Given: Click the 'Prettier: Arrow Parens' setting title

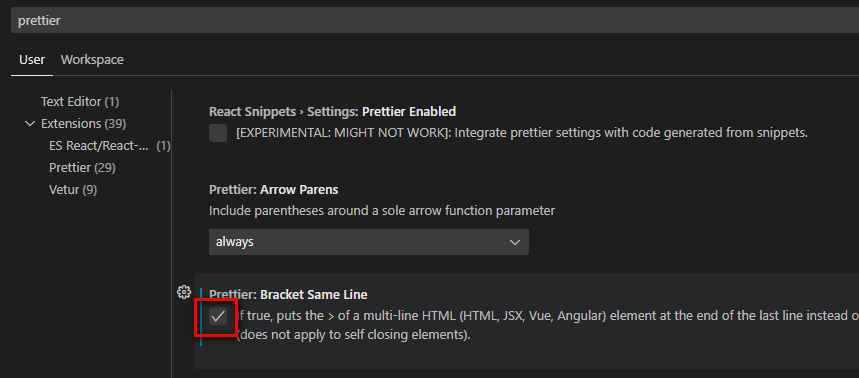Looking at the screenshot, I should 274,190.
